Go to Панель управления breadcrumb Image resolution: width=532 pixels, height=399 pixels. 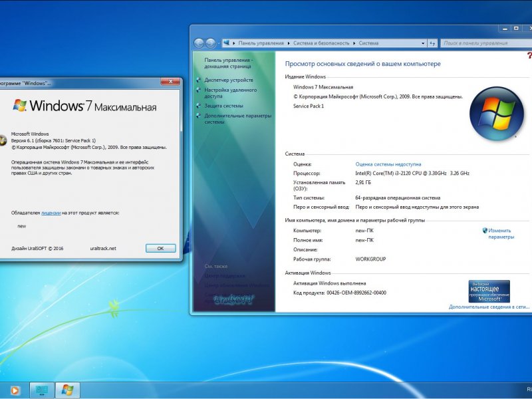click(x=261, y=43)
